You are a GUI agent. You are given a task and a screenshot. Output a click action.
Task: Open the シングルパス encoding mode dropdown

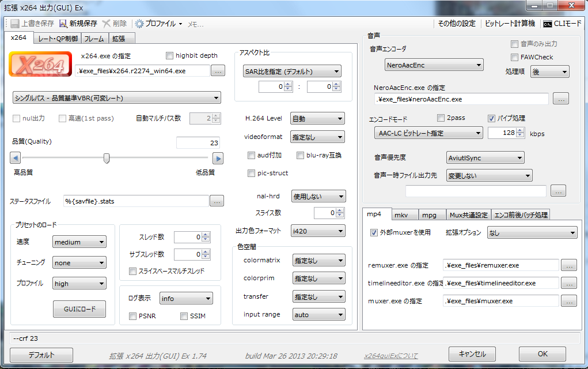pos(117,98)
